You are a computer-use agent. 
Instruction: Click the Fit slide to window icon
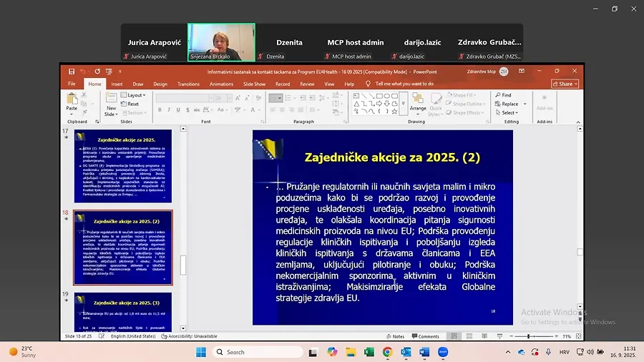[x=578, y=336]
